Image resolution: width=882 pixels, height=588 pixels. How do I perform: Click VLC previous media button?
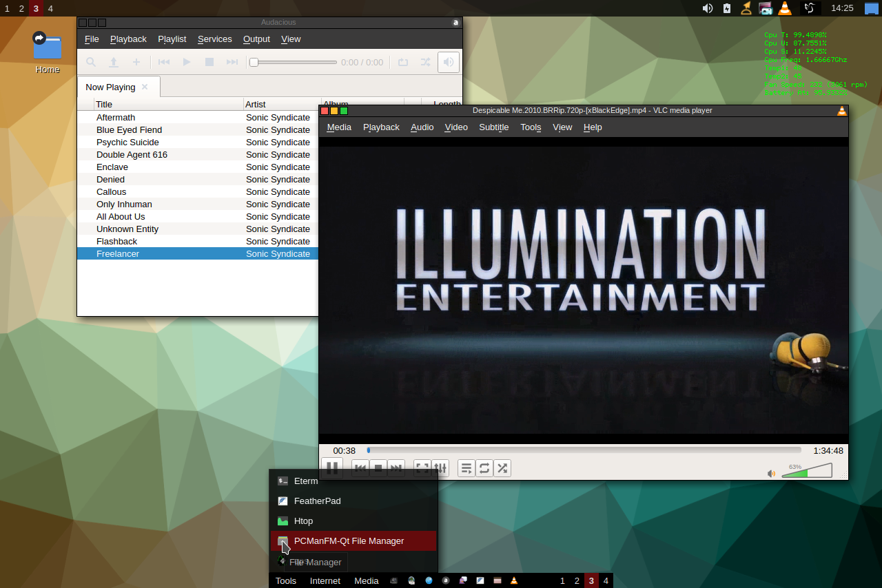click(x=360, y=468)
